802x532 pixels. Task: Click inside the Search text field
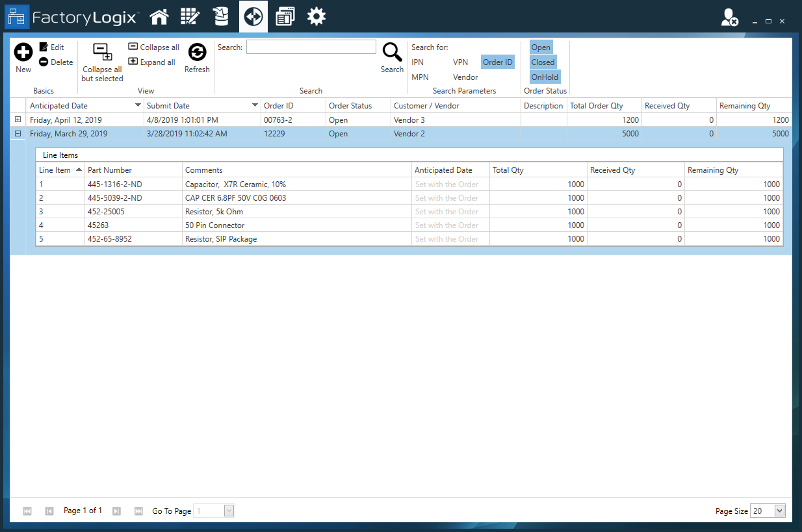click(311, 46)
